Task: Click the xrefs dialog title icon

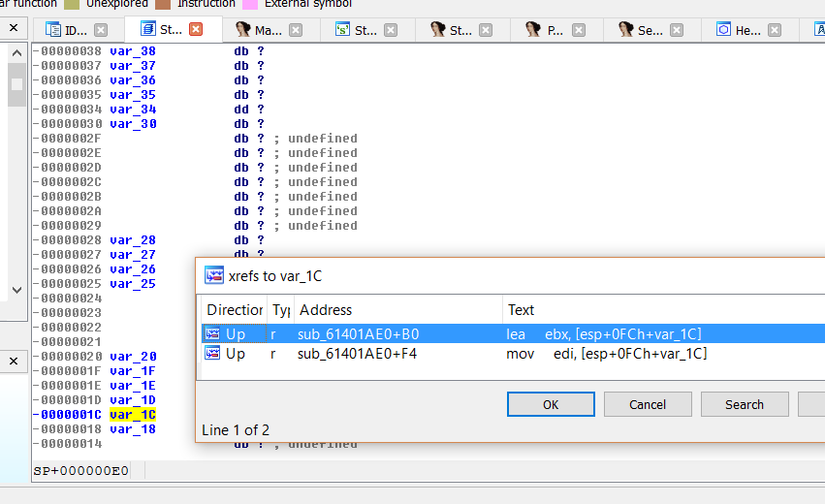Action: pos(214,276)
